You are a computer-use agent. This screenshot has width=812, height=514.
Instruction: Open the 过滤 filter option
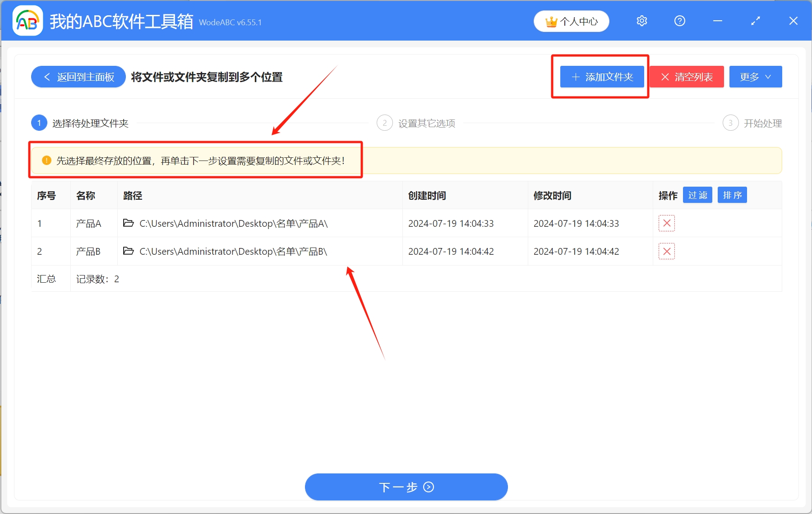[697, 195]
